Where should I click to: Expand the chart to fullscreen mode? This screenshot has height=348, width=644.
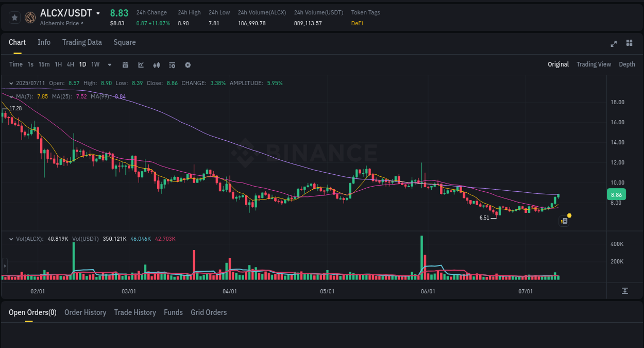[x=613, y=43]
